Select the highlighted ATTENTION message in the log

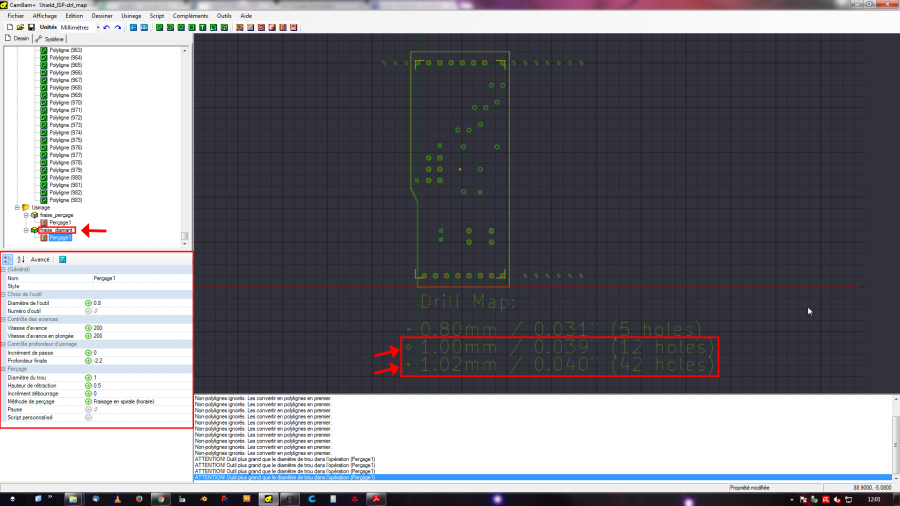tap(542, 477)
